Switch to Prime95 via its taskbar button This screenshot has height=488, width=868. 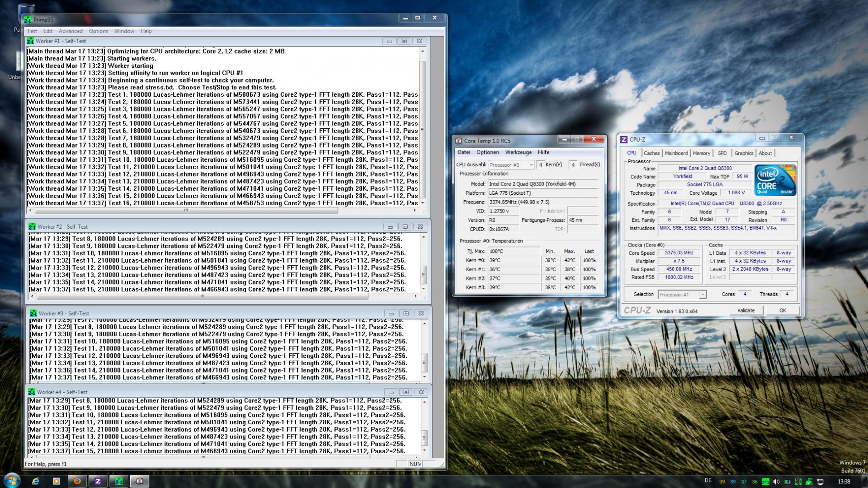click(119, 481)
